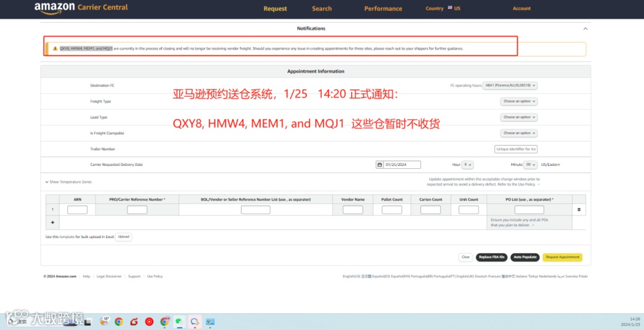644x330 pixels.
Task: Open the Freight Type dropdown
Action: pyautogui.click(x=519, y=101)
